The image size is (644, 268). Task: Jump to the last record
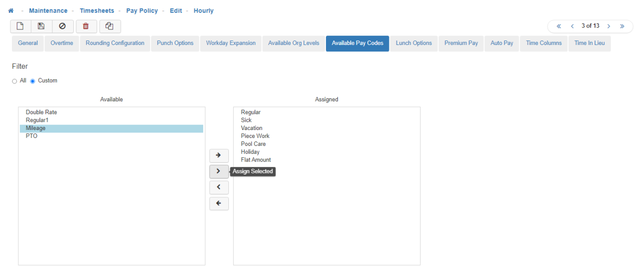(622, 26)
